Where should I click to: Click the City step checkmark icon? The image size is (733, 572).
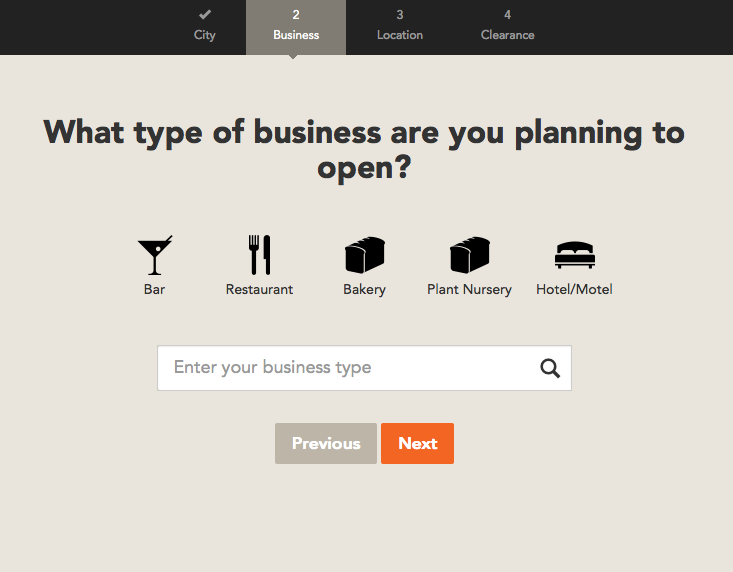pos(205,14)
